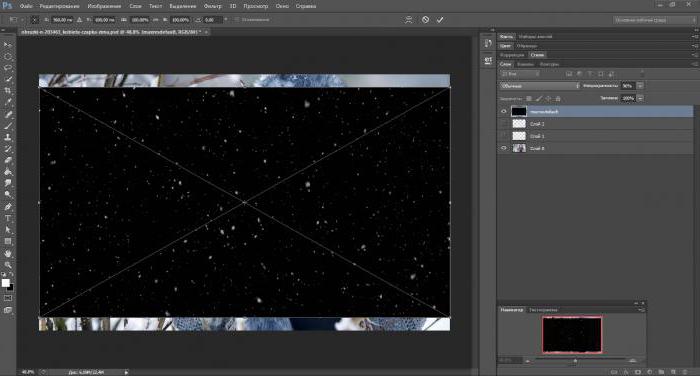Screen dimensions: 700x376
Task: Show the hidden second layer via eye slot
Action: 504,124
